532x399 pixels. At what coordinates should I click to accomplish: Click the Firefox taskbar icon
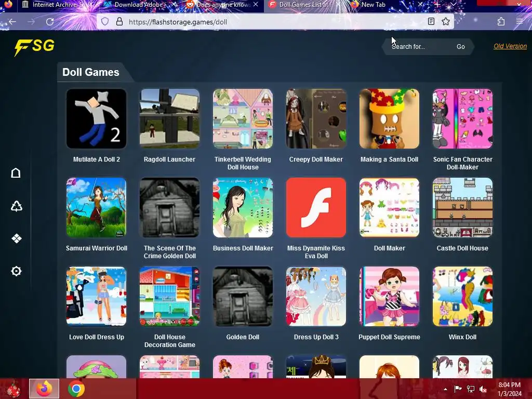(44, 389)
